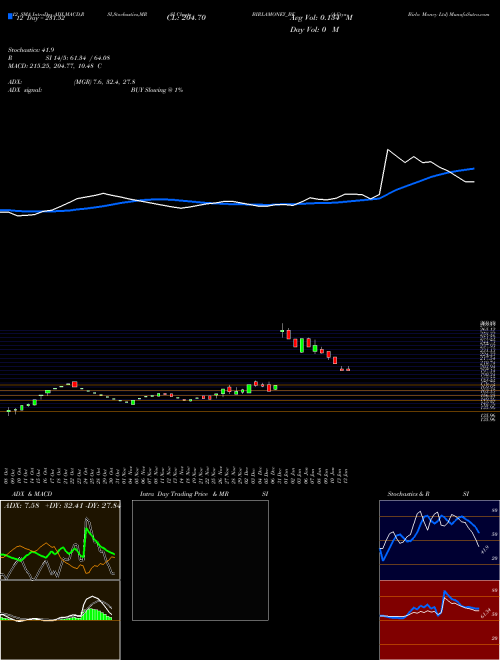Click the "61.34" label on the RSI chart
The image size is (500, 660).
tap(484, 613)
